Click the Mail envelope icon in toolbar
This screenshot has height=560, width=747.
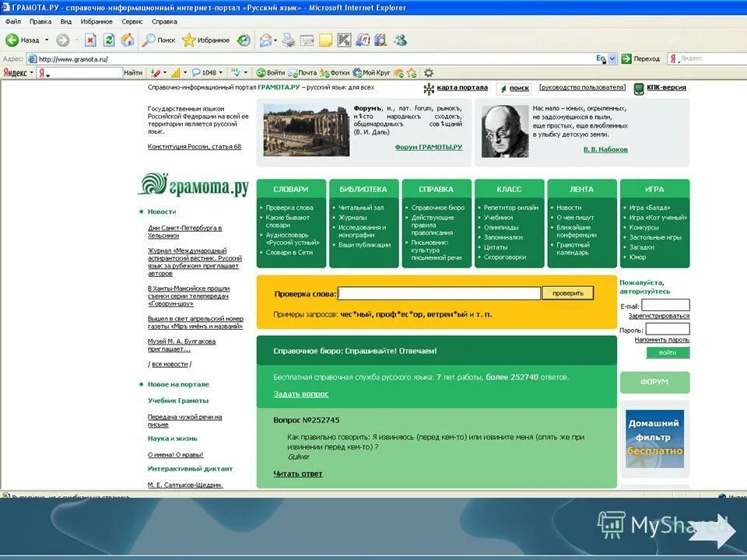(265, 40)
